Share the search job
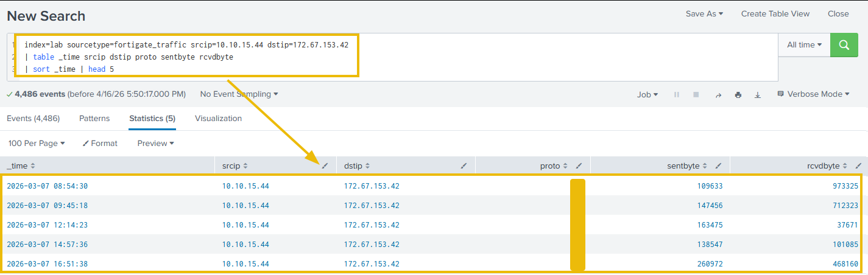Image resolution: width=868 pixels, height=275 pixels. pyautogui.click(x=718, y=94)
